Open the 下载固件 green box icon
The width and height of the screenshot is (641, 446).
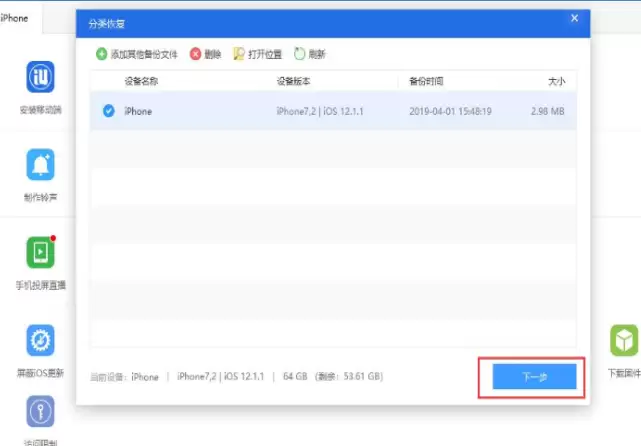coord(624,340)
